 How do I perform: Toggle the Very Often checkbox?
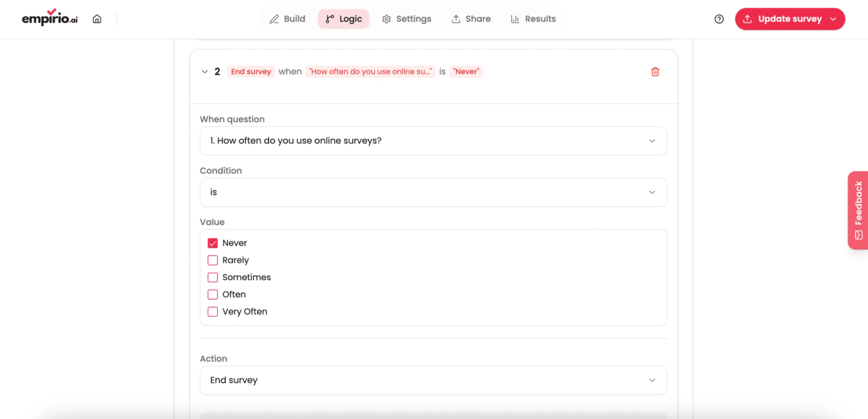(x=213, y=312)
